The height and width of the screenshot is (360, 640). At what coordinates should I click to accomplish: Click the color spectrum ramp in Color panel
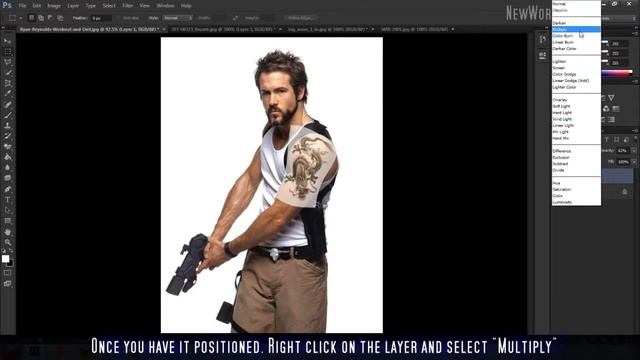(x=617, y=73)
